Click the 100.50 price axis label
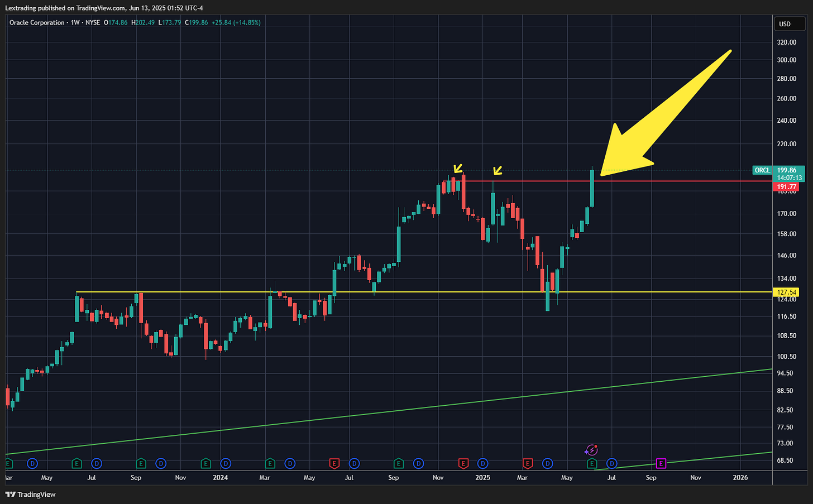Screen dimensions: 813x504 click(x=786, y=356)
